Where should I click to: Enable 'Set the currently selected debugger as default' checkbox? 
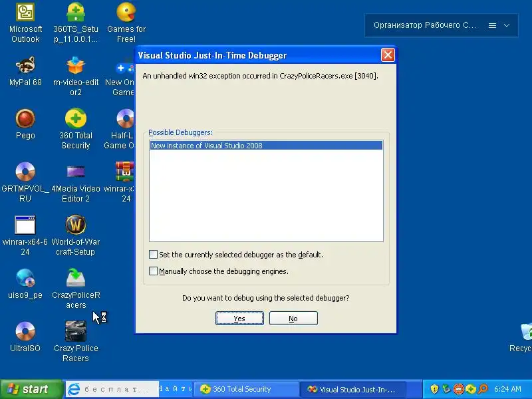[154, 255]
